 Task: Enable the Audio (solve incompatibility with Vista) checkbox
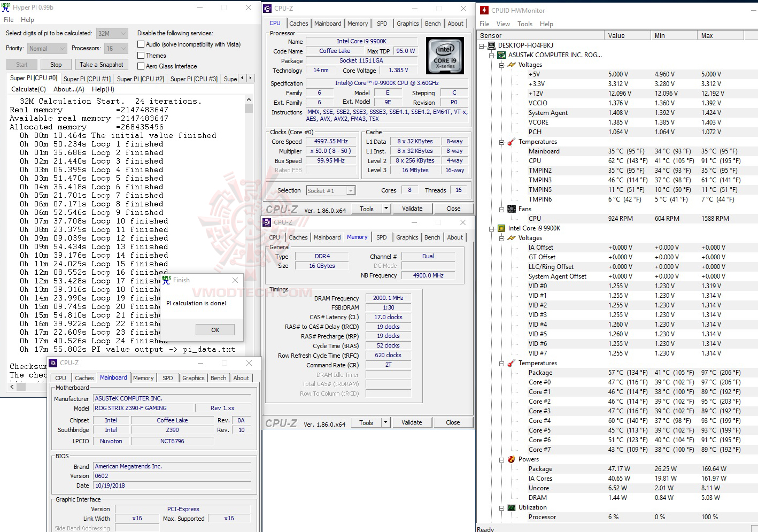point(141,44)
